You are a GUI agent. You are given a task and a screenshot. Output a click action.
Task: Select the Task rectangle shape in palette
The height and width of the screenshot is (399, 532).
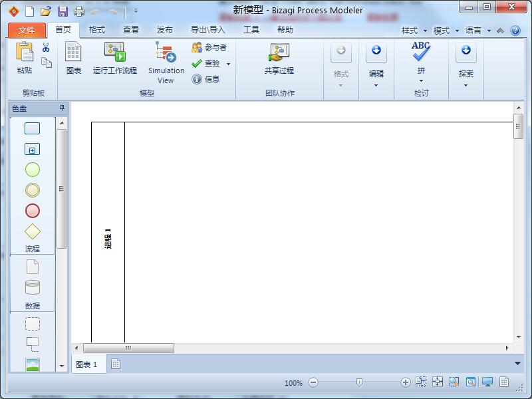tap(32, 128)
